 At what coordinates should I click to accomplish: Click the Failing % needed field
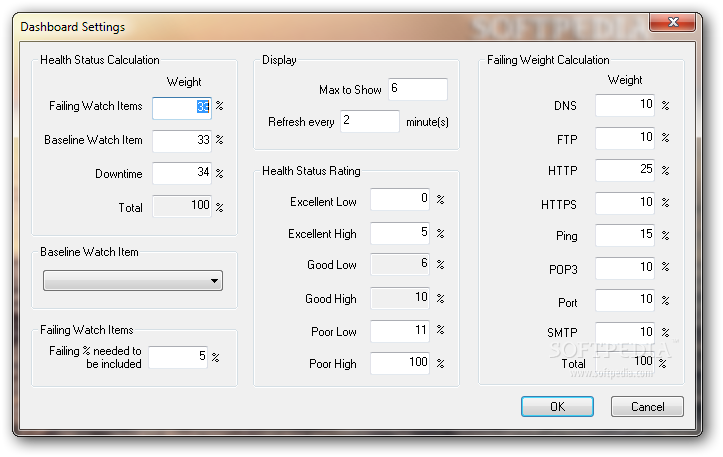click(178, 357)
